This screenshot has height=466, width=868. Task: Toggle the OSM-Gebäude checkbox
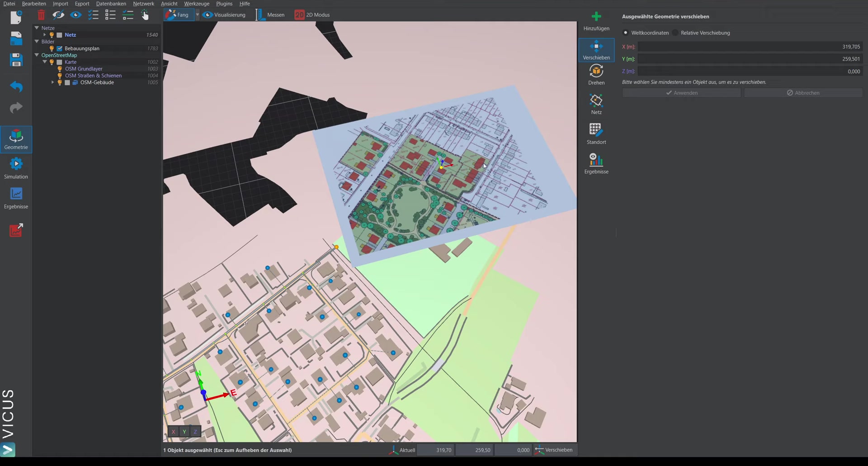pos(67,83)
